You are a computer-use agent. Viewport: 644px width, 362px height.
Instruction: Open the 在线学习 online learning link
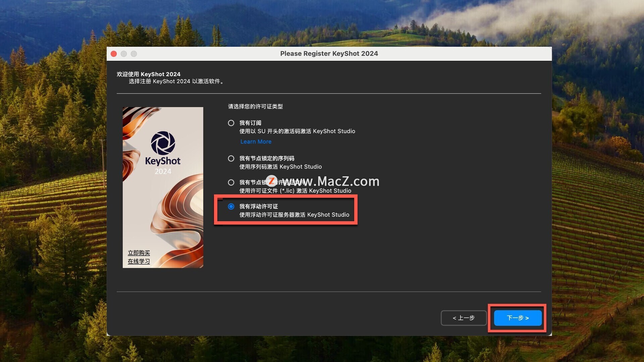[139, 261]
